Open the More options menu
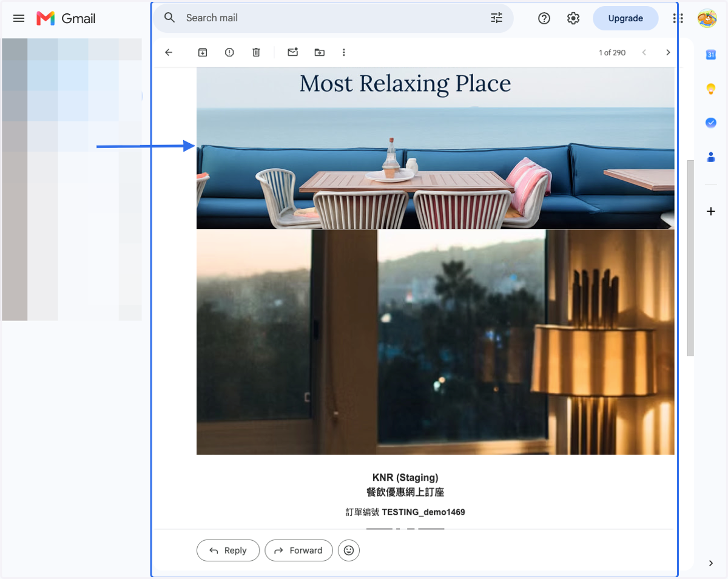 click(x=343, y=52)
